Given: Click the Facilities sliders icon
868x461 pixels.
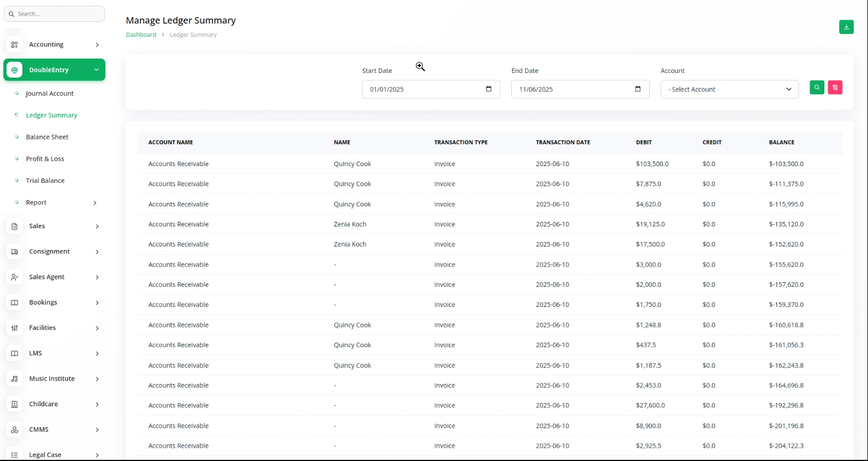Looking at the screenshot, I should tap(15, 328).
